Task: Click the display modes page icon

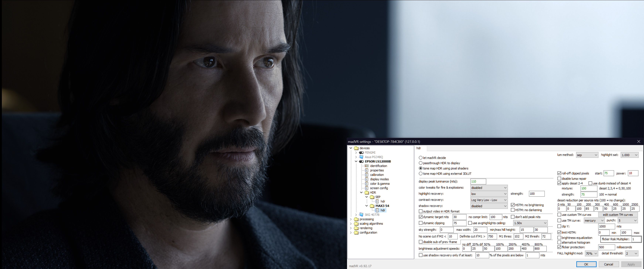Action: pyautogui.click(x=367, y=179)
